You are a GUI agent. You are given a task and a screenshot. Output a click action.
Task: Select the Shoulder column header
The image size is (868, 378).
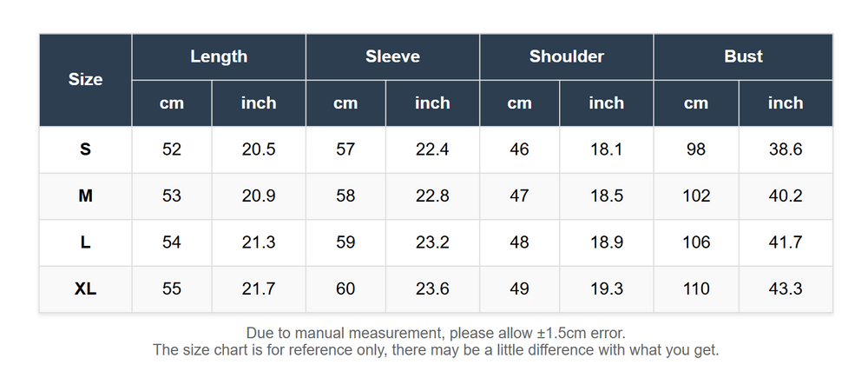(566, 56)
